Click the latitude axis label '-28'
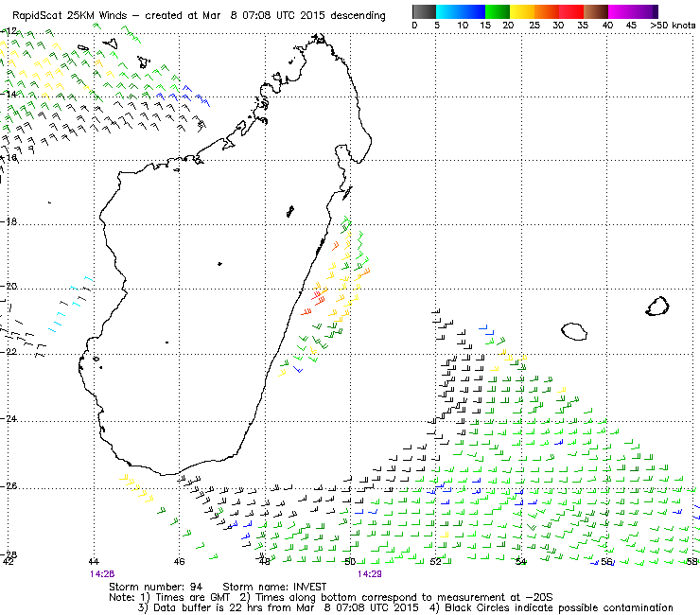 click(9, 554)
